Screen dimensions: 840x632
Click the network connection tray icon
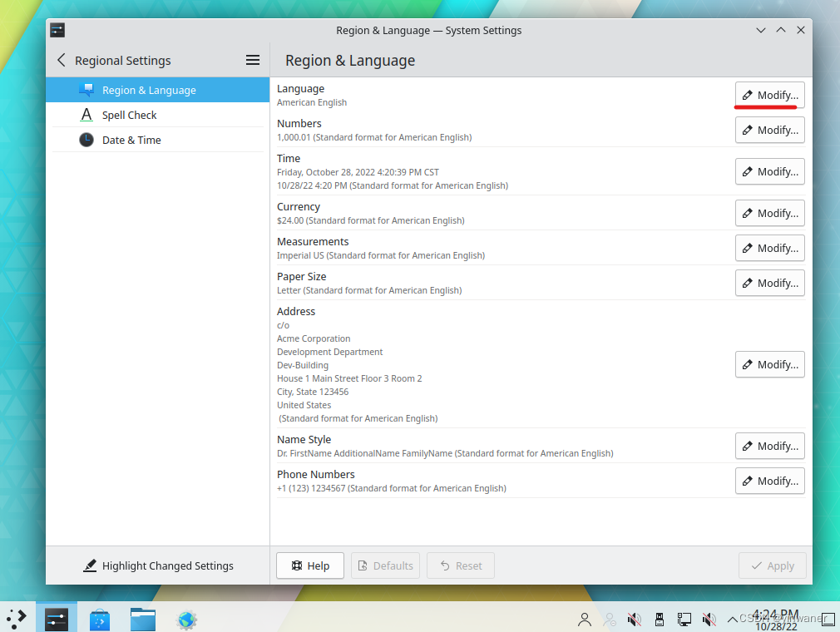[684, 620]
